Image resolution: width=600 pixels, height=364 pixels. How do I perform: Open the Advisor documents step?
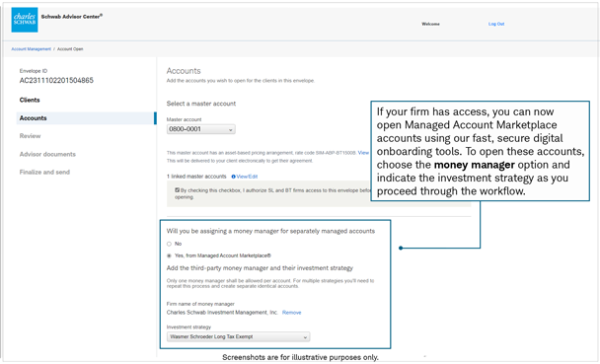(47, 154)
